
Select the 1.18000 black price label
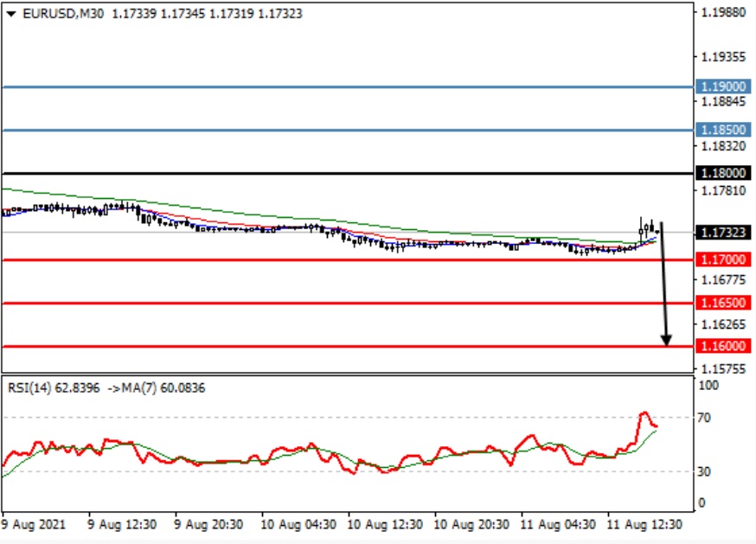pos(723,173)
